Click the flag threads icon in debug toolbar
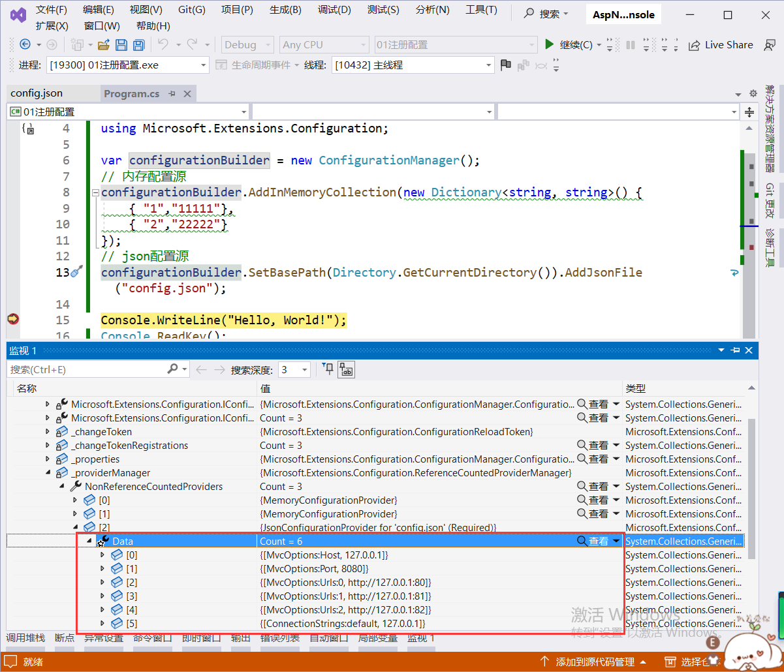The width and height of the screenshot is (784, 672). tap(505, 65)
